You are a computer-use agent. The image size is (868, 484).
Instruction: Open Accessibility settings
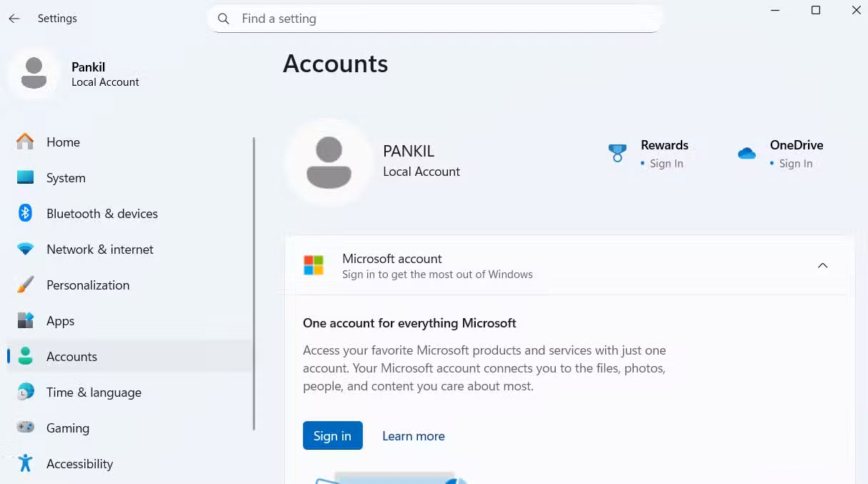point(79,463)
